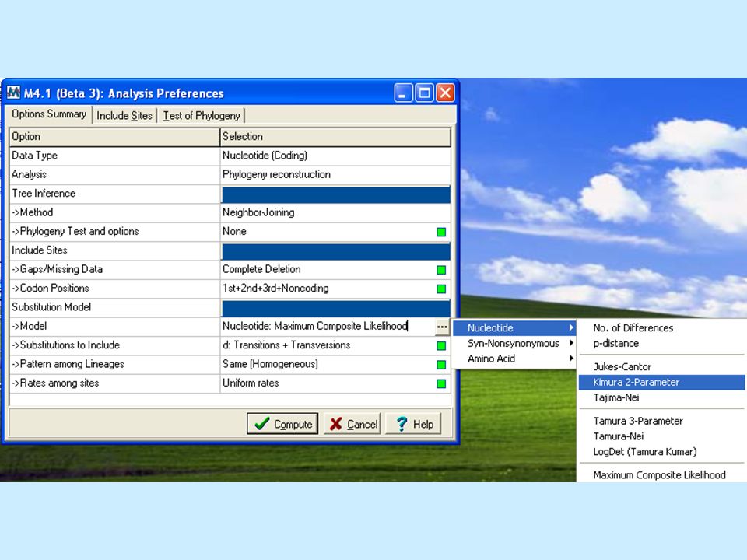Choose Jukes-Cantor model
The height and width of the screenshot is (560, 747).
point(622,366)
